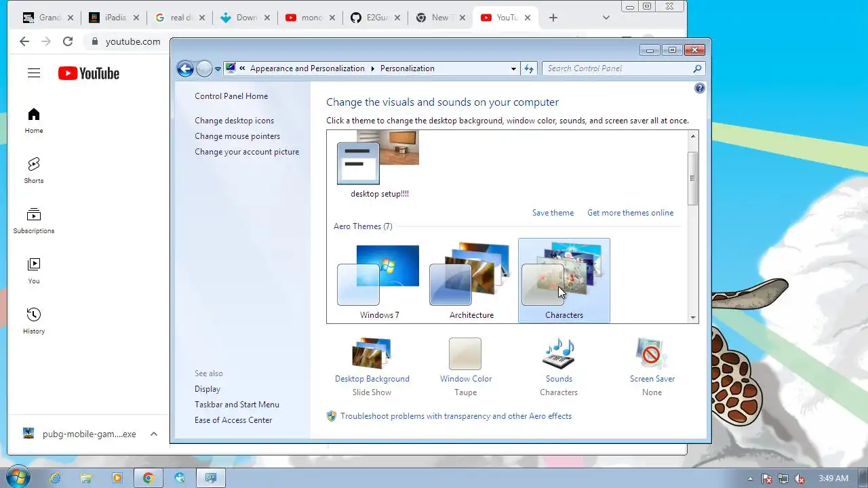The image size is (868, 488).
Task: Open Windows Explorer folder from taskbar
Action: point(86,478)
